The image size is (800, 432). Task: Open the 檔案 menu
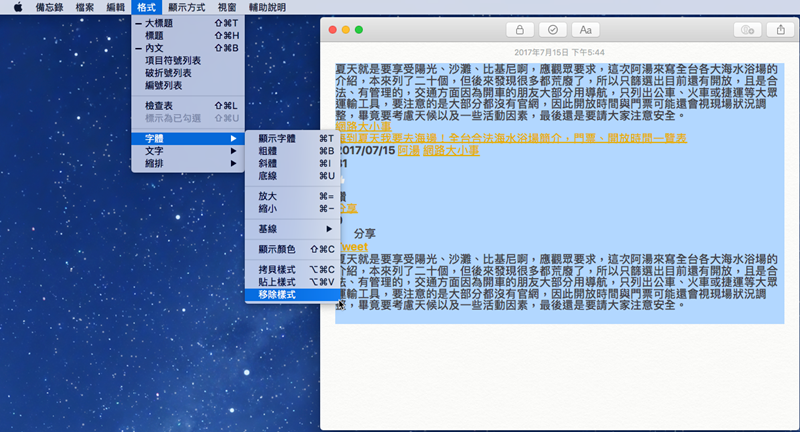point(85,7)
